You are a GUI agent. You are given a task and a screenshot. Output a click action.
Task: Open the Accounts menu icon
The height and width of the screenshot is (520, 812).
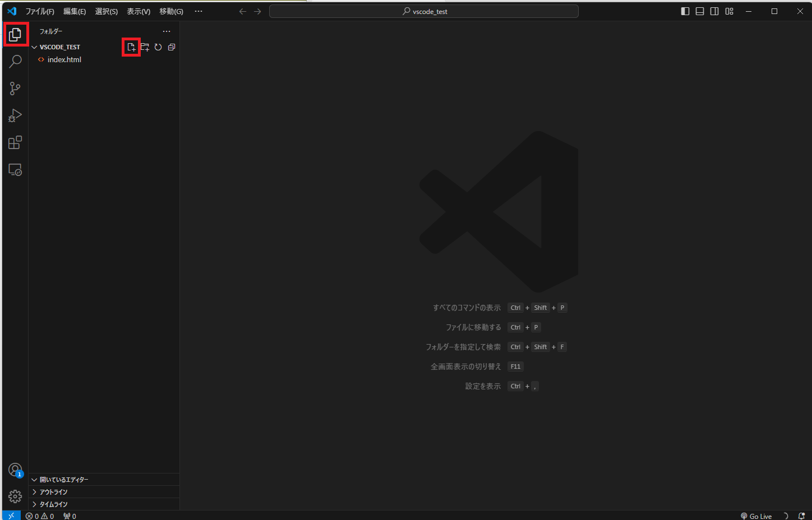(x=15, y=470)
